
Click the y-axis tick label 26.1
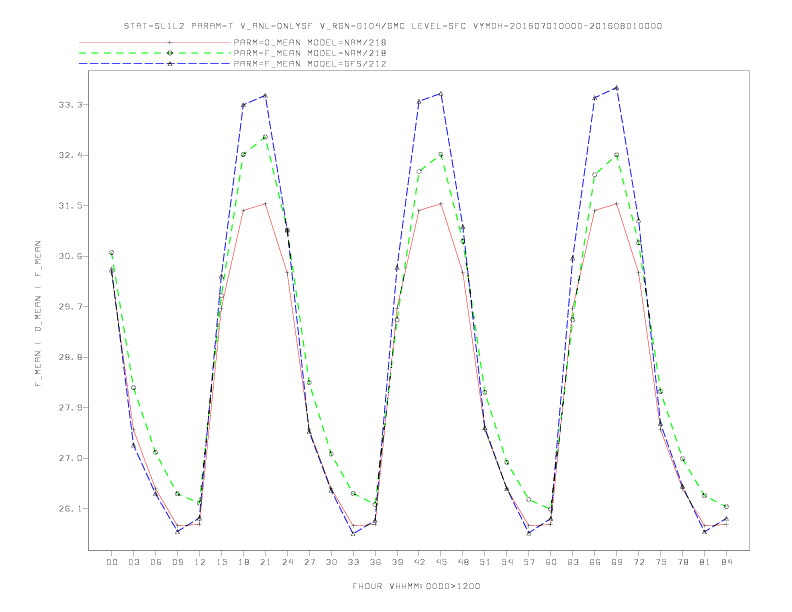[69, 508]
